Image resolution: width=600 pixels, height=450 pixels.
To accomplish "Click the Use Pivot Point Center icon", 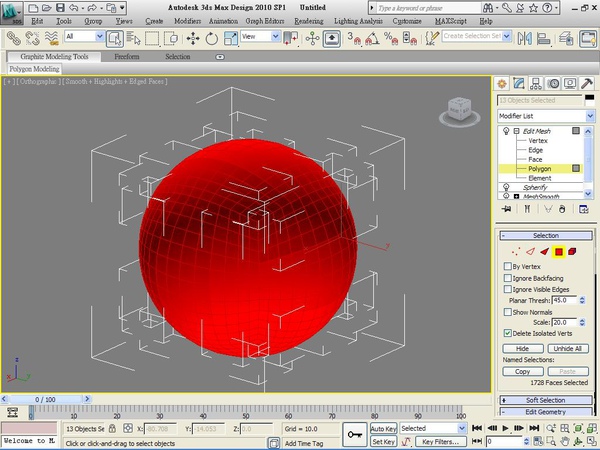I will click(291, 38).
